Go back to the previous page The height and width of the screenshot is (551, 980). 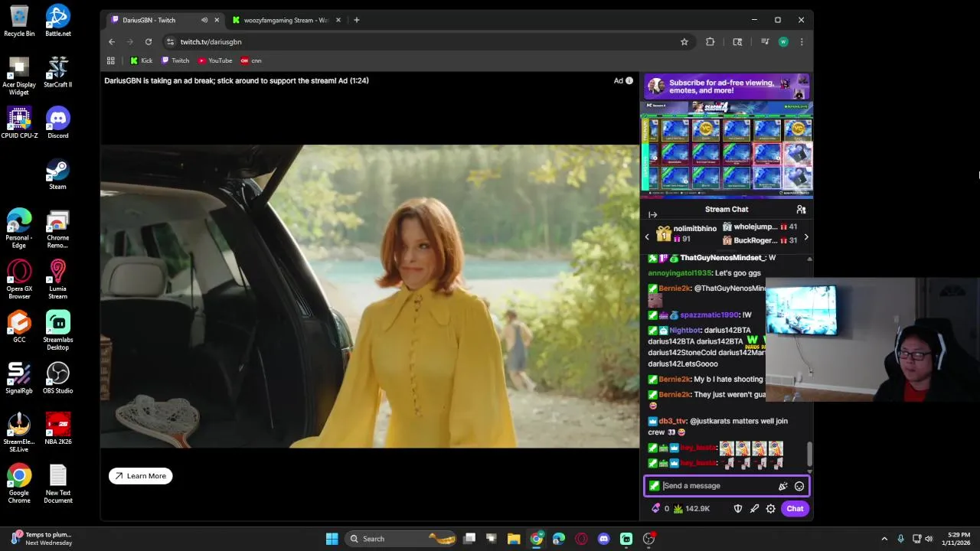(x=112, y=42)
